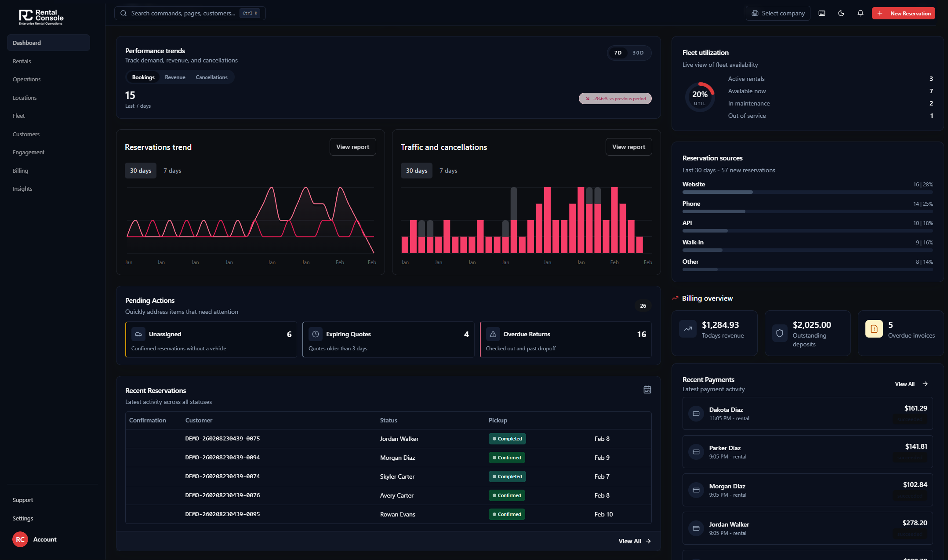948x560 pixels.
Task: Open the Fleet section in sidebar
Action: (x=18, y=116)
